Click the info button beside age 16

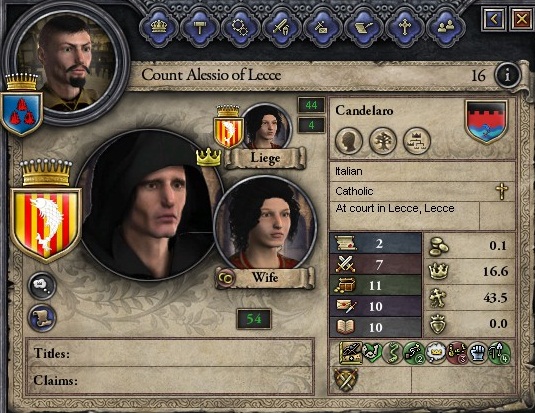[x=508, y=75]
